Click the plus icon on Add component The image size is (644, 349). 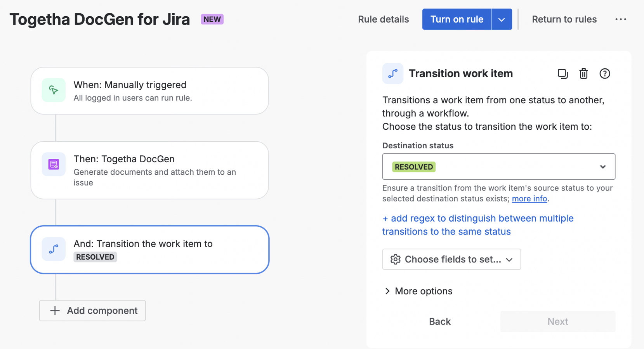pyautogui.click(x=55, y=311)
